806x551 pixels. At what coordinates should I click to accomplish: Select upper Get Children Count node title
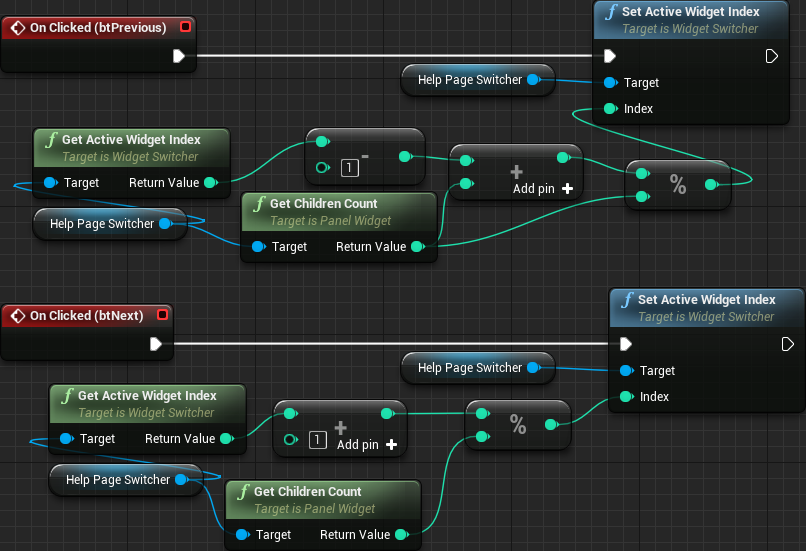coord(323,204)
